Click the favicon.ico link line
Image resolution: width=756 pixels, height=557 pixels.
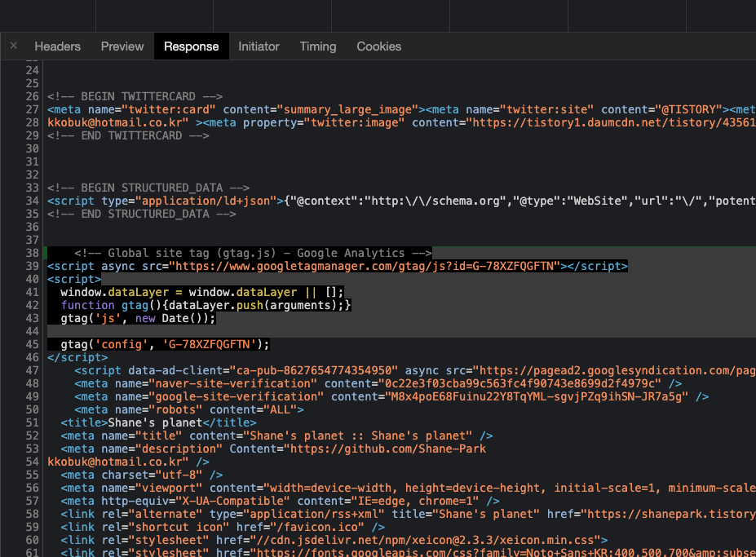[x=223, y=527]
